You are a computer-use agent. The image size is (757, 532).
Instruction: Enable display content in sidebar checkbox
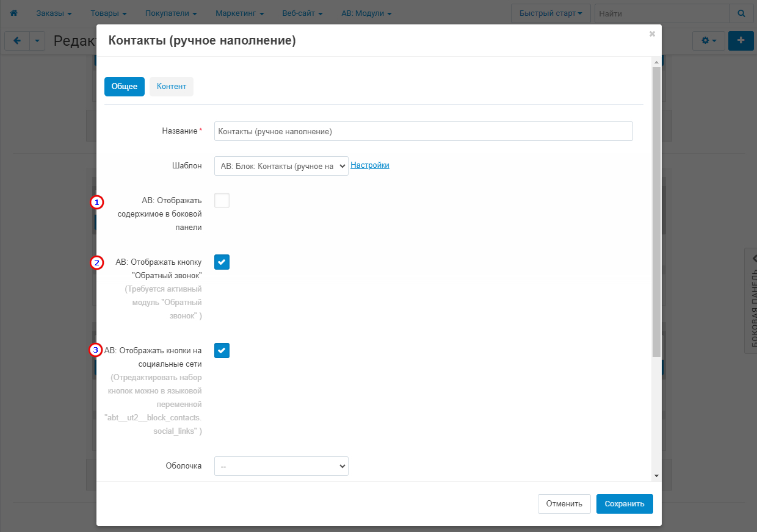pos(222,200)
